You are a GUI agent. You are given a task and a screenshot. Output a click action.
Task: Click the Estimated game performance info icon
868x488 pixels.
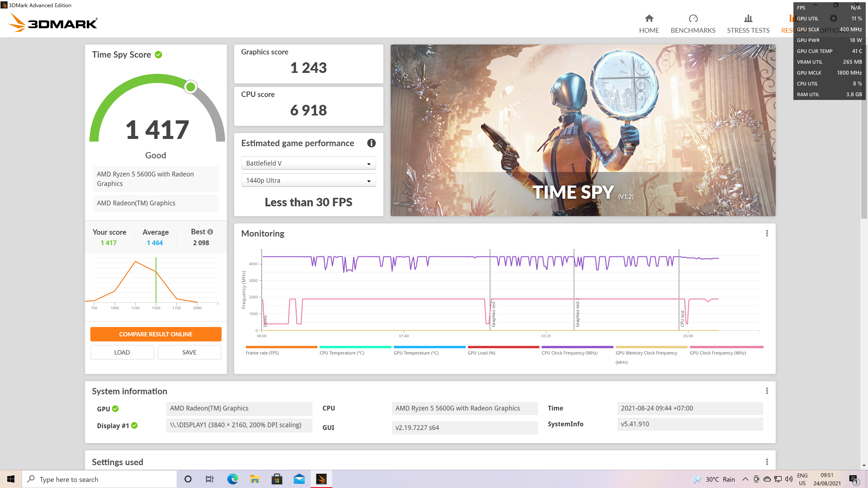[x=371, y=143]
